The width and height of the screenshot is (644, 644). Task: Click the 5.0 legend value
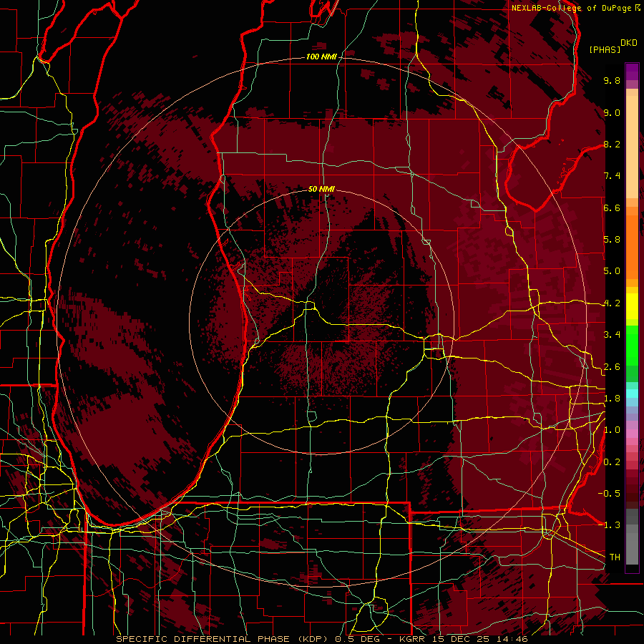pyautogui.click(x=612, y=271)
